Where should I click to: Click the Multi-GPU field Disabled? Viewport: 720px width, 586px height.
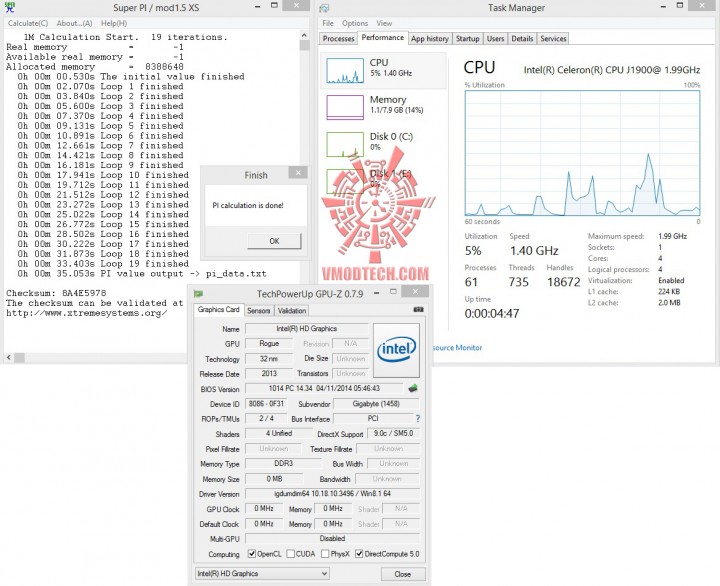332,538
